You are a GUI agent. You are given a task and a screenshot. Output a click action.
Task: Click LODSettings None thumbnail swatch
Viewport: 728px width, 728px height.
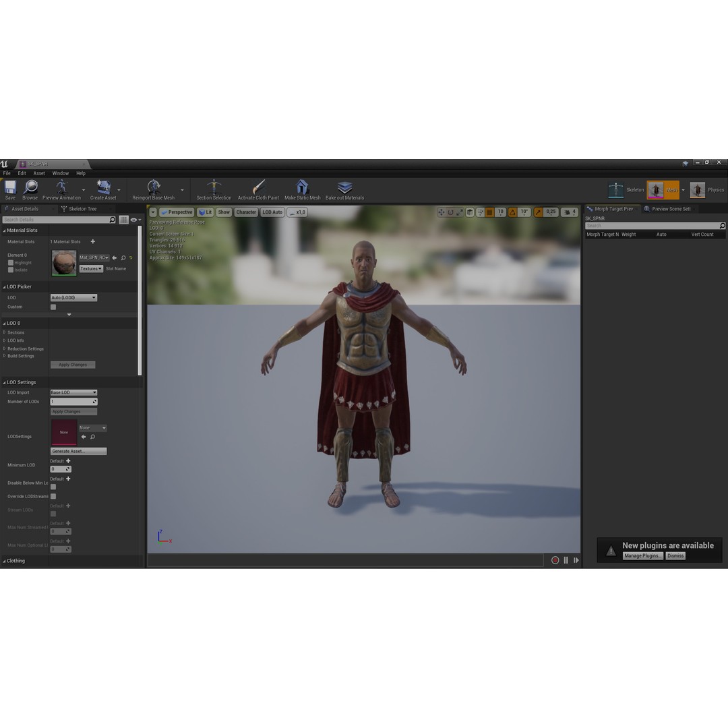tap(64, 432)
